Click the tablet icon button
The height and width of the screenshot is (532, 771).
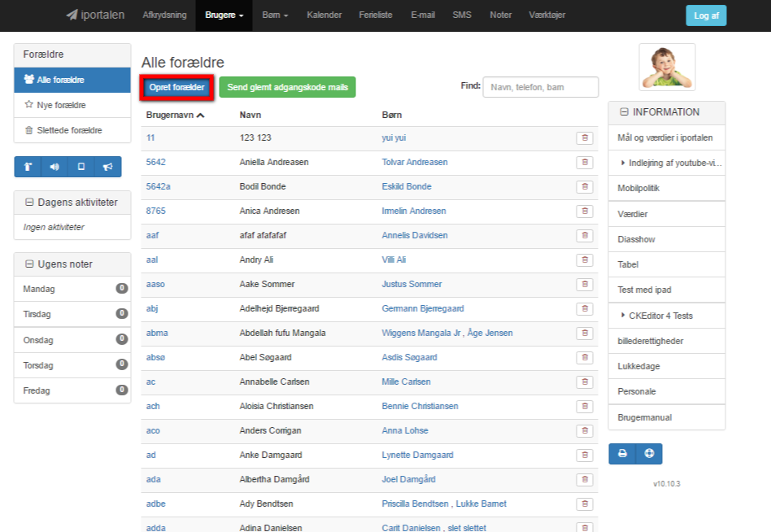click(81, 167)
